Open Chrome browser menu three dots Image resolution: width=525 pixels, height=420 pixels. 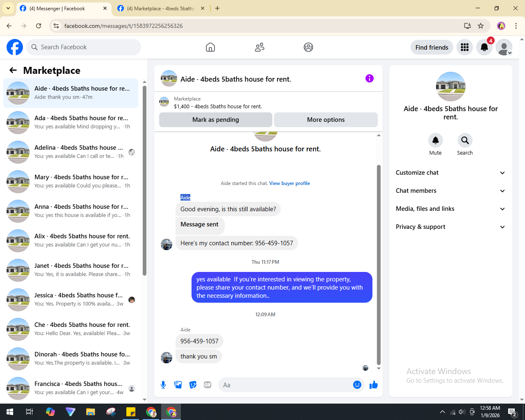pos(516,26)
